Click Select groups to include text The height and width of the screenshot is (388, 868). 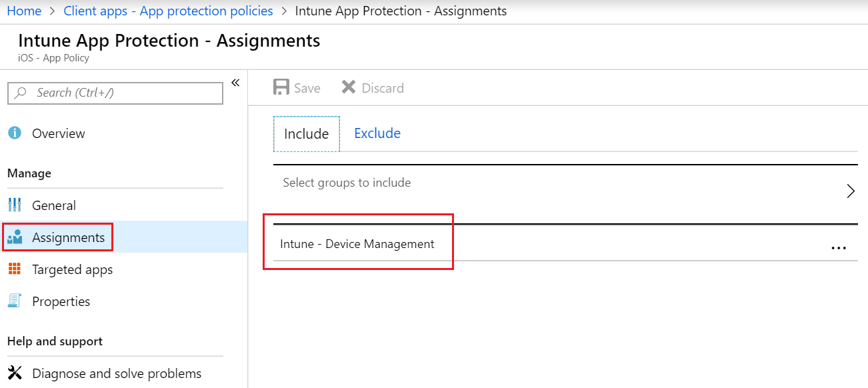tap(347, 182)
